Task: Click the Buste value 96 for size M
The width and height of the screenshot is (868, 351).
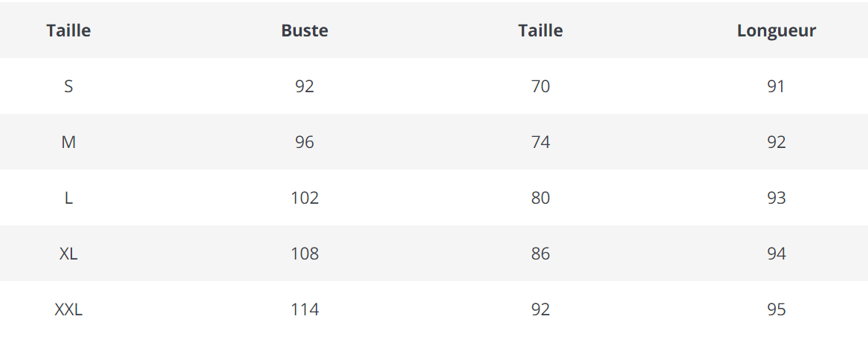Action: point(305,142)
